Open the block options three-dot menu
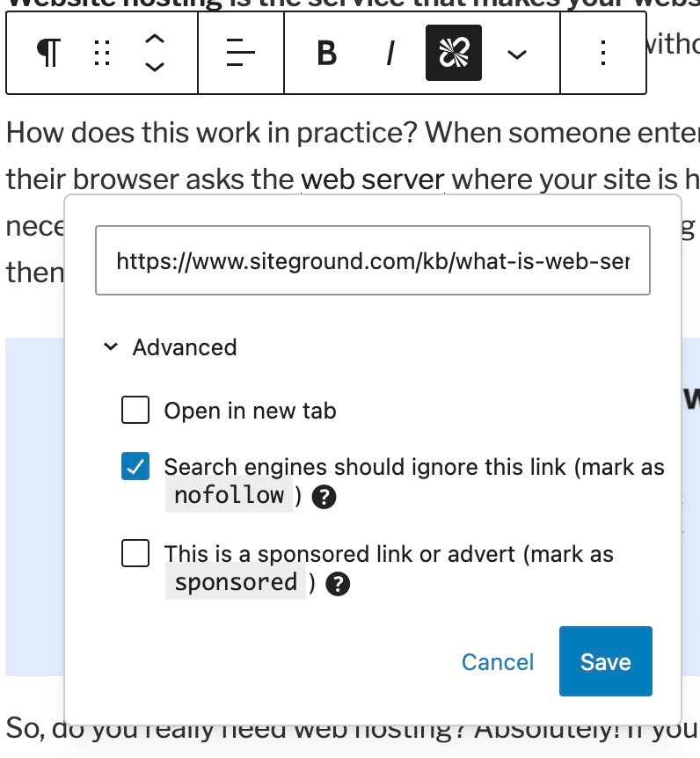This screenshot has height=758, width=700. (x=602, y=53)
